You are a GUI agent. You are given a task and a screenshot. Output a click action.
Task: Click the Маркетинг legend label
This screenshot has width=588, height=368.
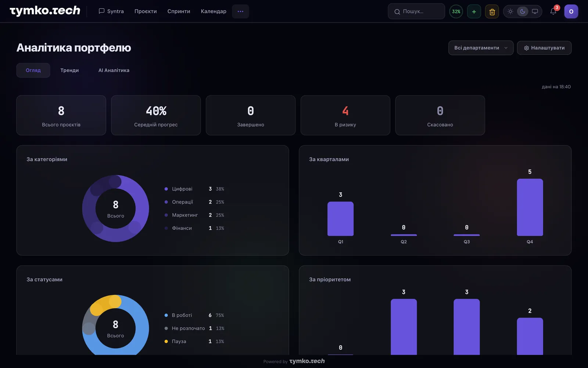point(185,215)
